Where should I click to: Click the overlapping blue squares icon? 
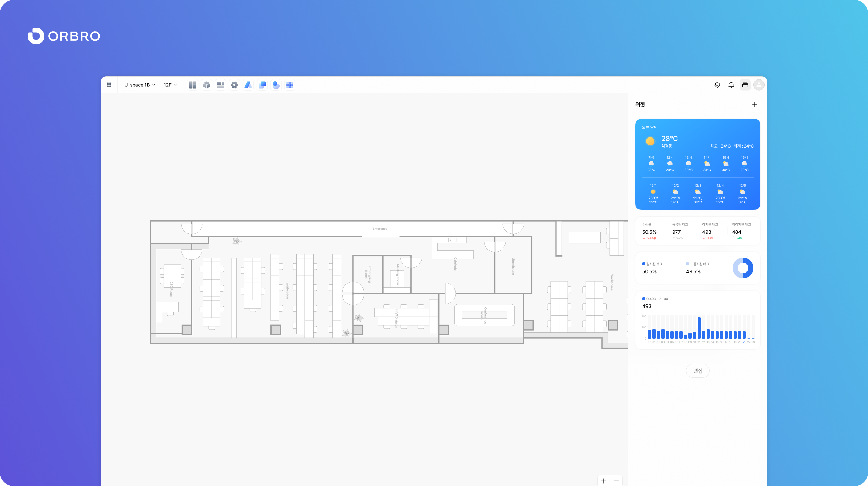(262, 85)
